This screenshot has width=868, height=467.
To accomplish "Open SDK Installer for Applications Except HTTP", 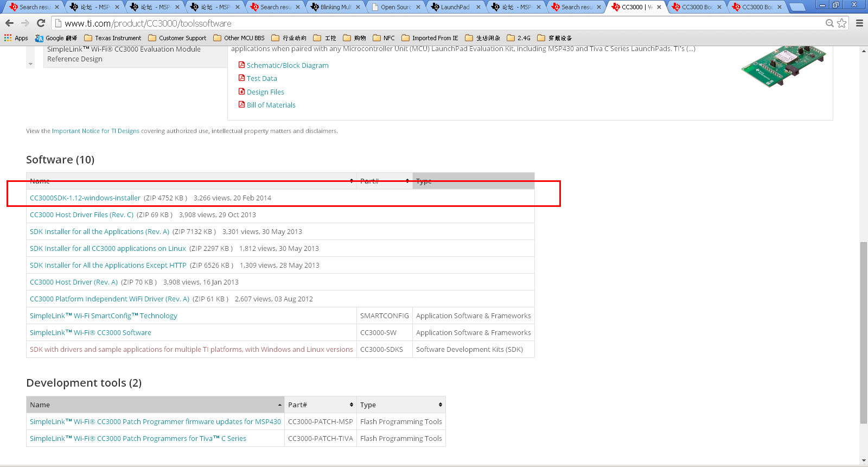I will (x=108, y=265).
